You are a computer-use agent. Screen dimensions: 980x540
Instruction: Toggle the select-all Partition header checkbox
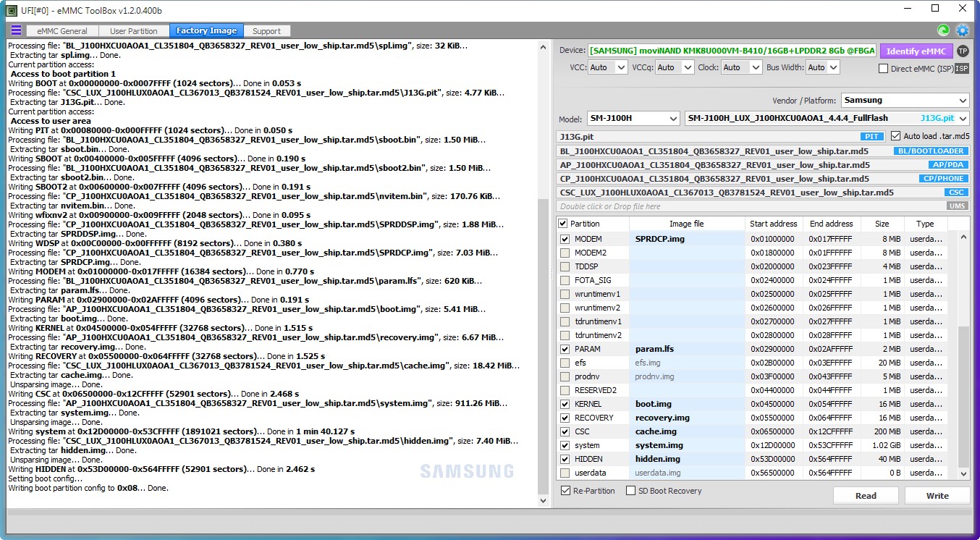point(563,224)
